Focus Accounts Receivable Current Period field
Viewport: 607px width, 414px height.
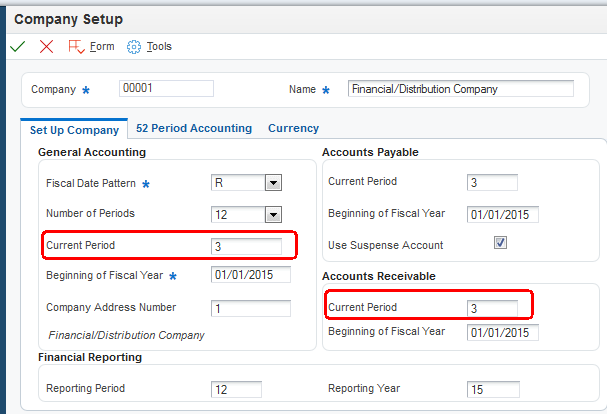coord(492,307)
